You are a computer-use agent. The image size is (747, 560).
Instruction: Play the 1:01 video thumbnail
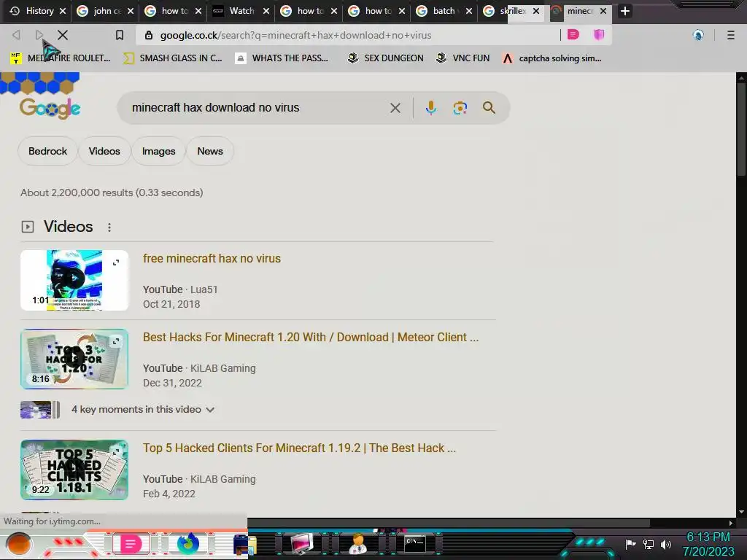tap(74, 280)
